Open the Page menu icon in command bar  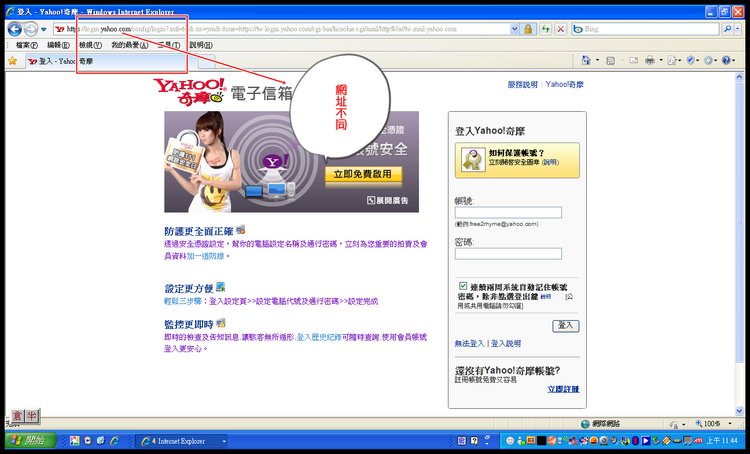pyautogui.click(x=672, y=60)
